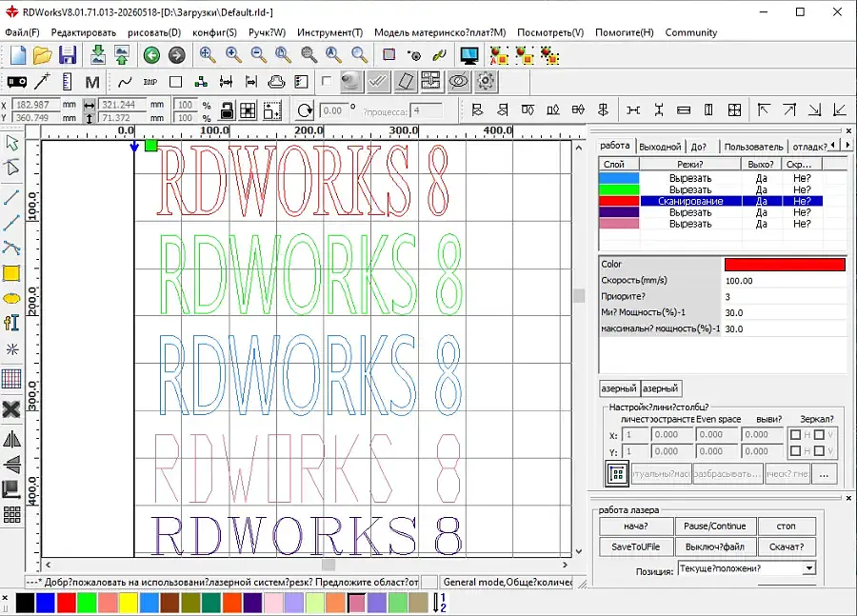Click the Export icon with the green up arrow

click(121, 55)
